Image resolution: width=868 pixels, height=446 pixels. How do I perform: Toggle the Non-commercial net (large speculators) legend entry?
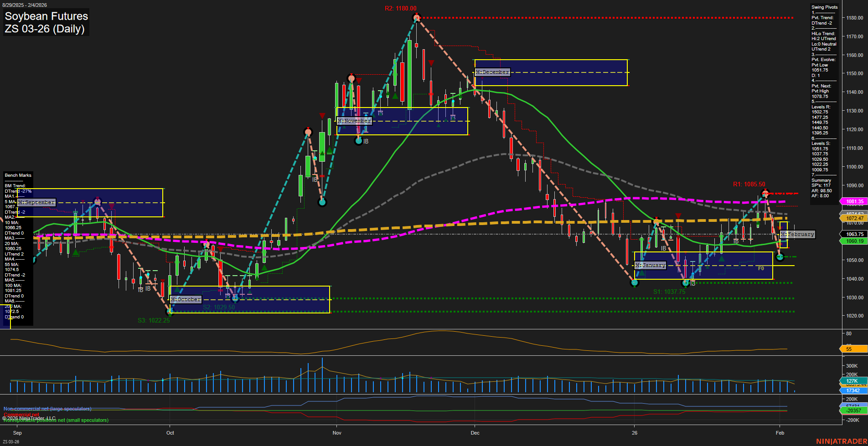click(47, 409)
